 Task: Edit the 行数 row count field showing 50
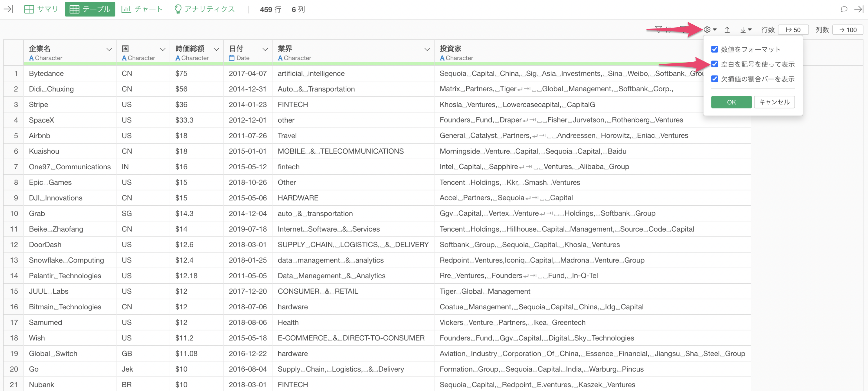(793, 30)
